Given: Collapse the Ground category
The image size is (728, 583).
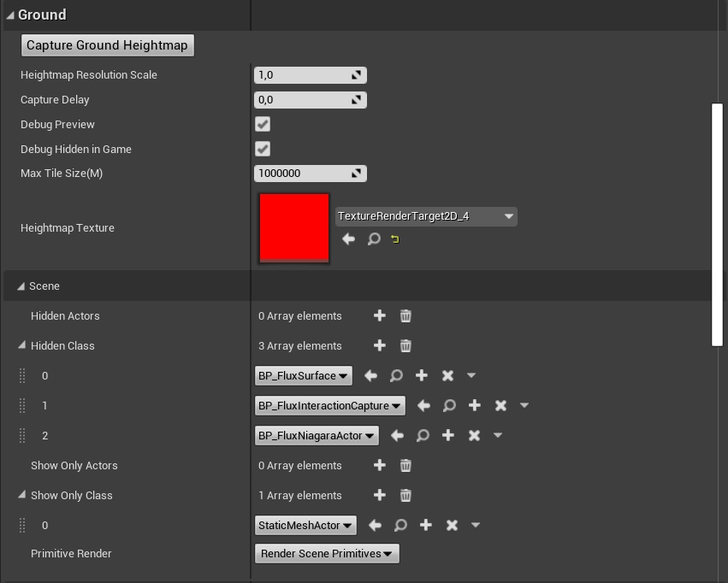Looking at the screenshot, I should pos(9,15).
